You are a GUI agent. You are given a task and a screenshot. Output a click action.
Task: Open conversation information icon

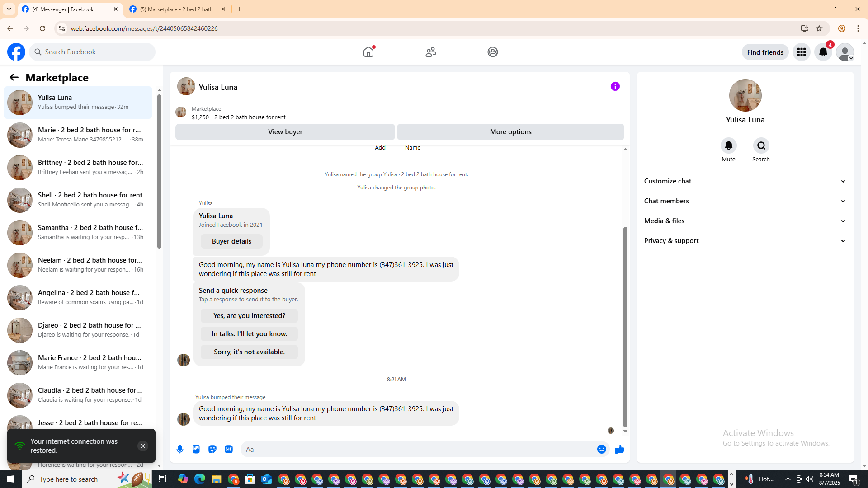tap(615, 86)
